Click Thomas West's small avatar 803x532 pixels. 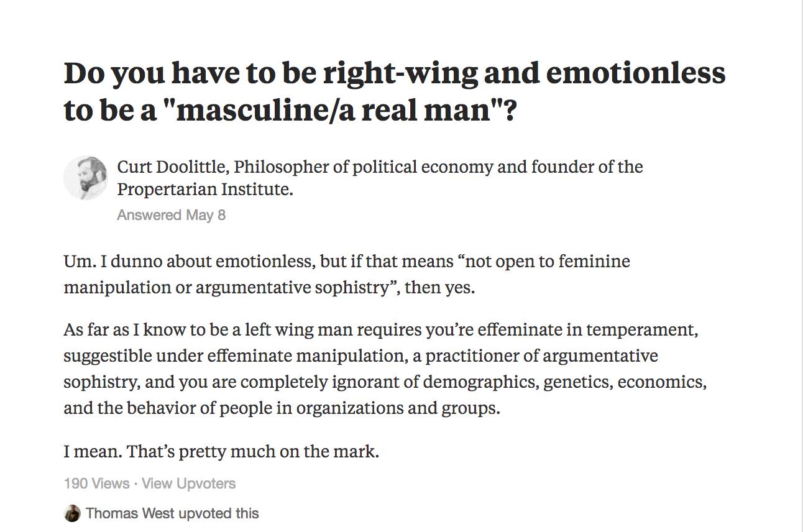pos(72,513)
